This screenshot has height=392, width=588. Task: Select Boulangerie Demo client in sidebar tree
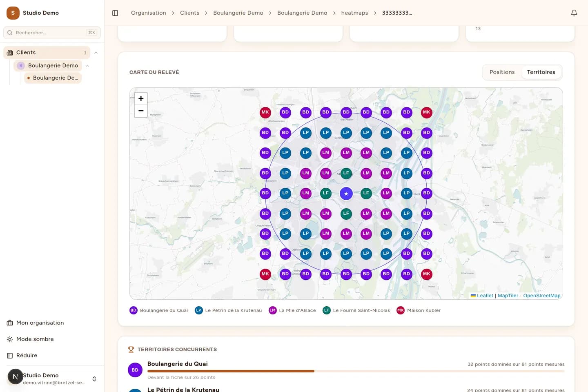coord(48,66)
